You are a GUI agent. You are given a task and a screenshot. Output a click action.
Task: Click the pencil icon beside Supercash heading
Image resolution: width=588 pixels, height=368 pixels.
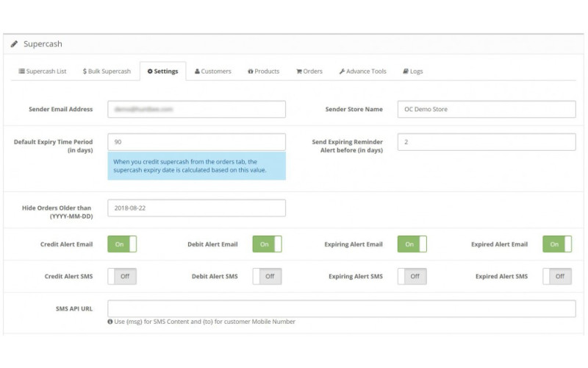click(14, 44)
